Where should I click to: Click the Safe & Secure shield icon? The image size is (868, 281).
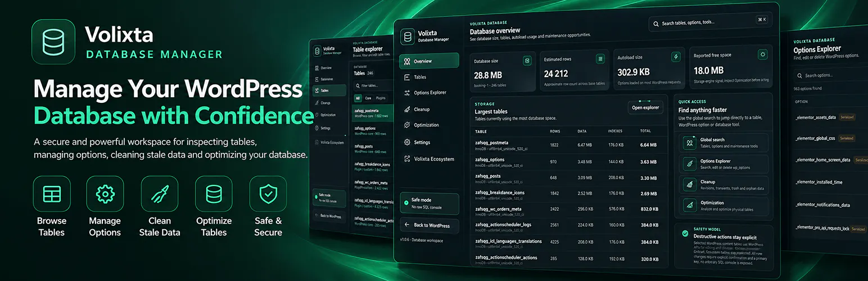pos(268,194)
